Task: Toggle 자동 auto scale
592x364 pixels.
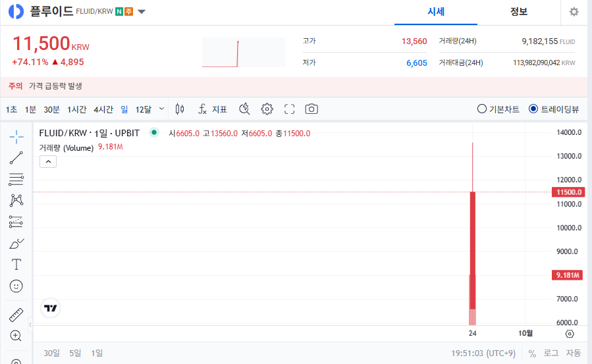Action: point(573,353)
